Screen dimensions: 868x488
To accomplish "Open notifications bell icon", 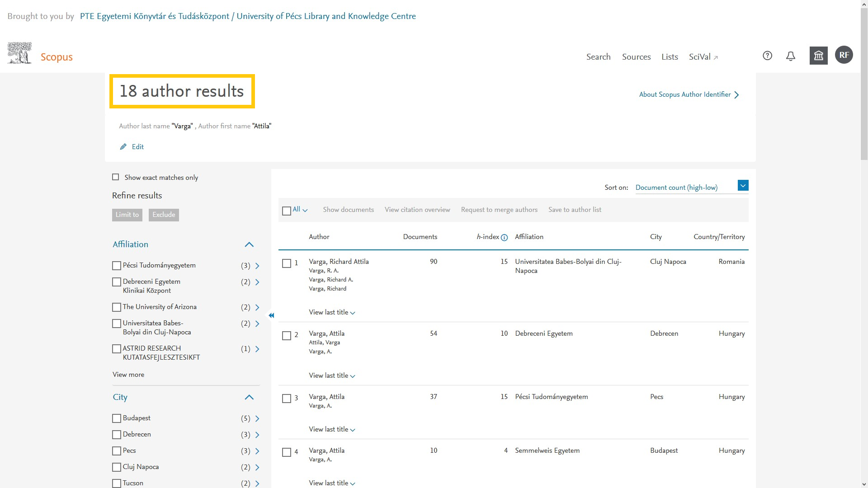I will 790,56.
